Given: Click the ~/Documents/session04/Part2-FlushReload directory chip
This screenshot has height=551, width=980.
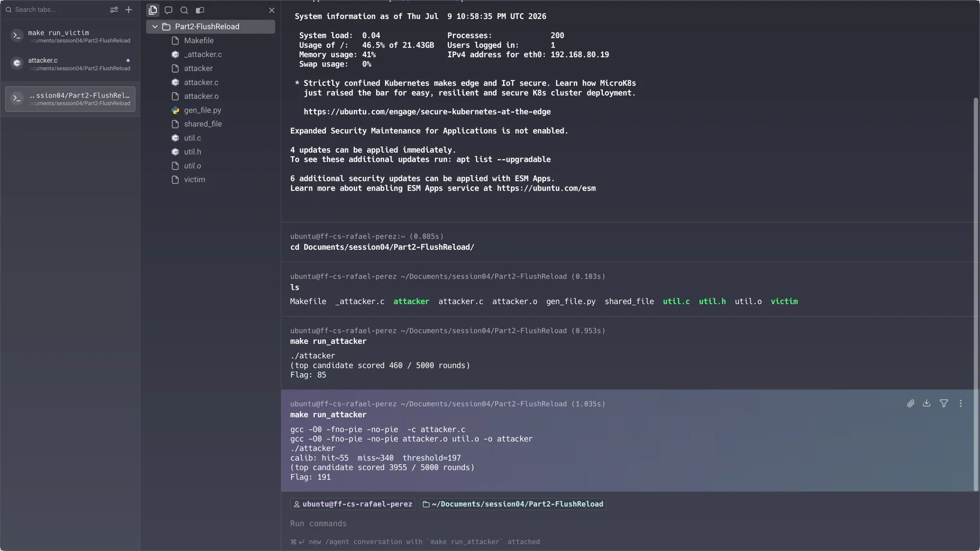Looking at the screenshot, I should pyautogui.click(x=513, y=504).
